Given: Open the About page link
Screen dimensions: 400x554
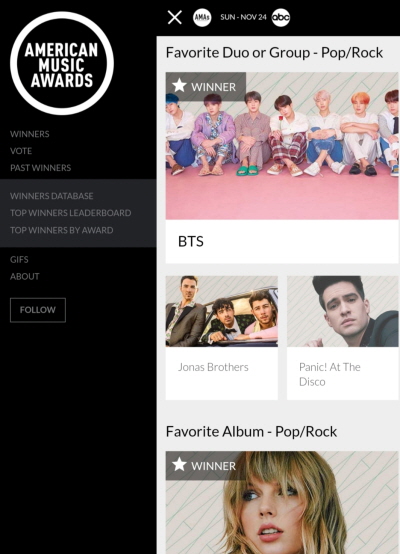Looking at the screenshot, I should click(x=25, y=277).
